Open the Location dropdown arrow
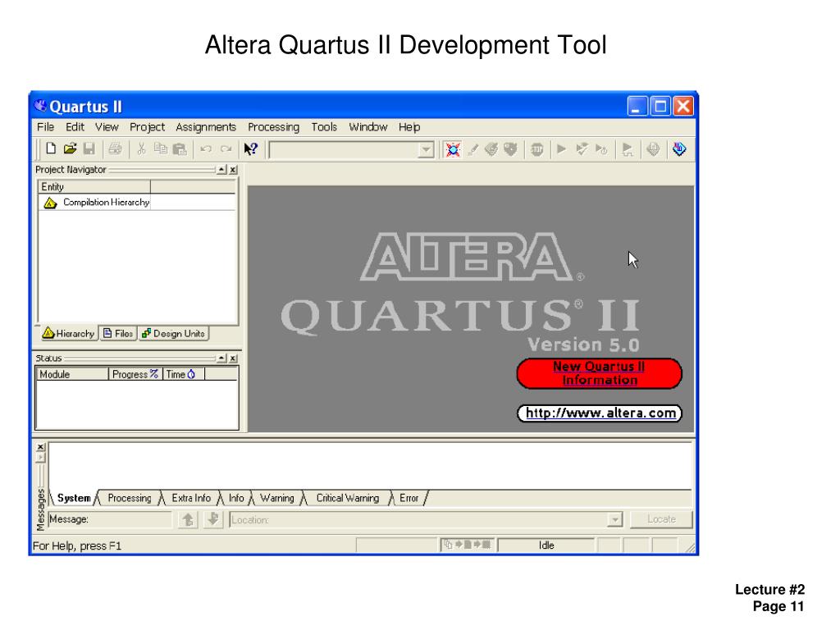 (x=615, y=519)
